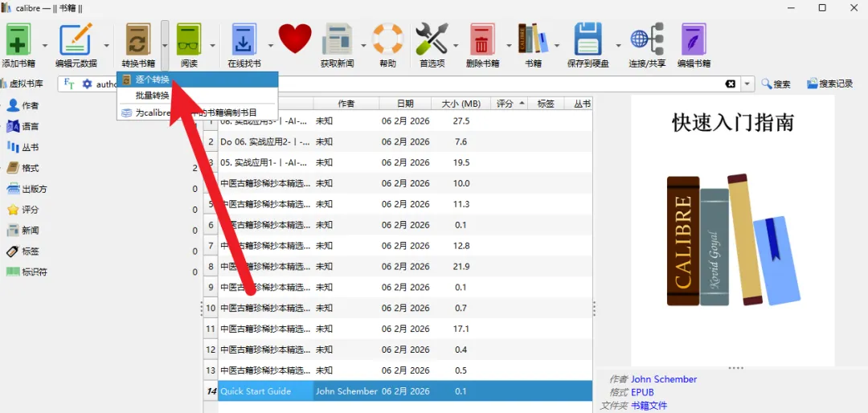Screen dimensions: 868x413
Task: Click the red heart donate icon
Action: (295, 39)
